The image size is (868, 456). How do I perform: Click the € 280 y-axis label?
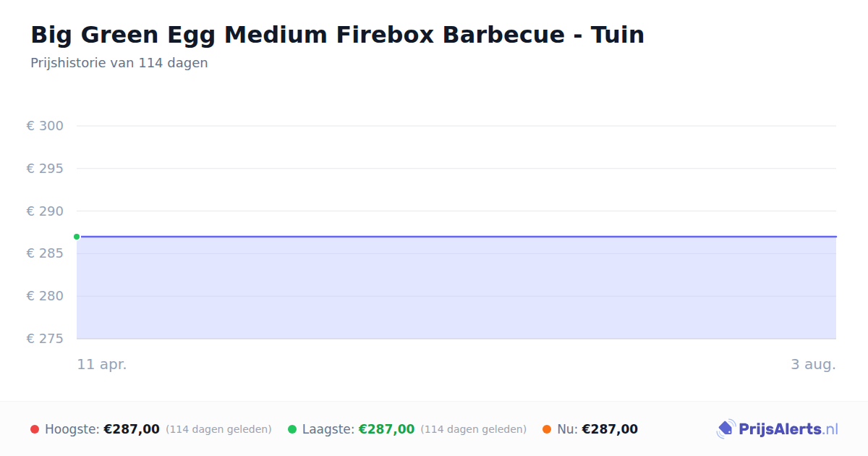pyautogui.click(x=45, y=296)
